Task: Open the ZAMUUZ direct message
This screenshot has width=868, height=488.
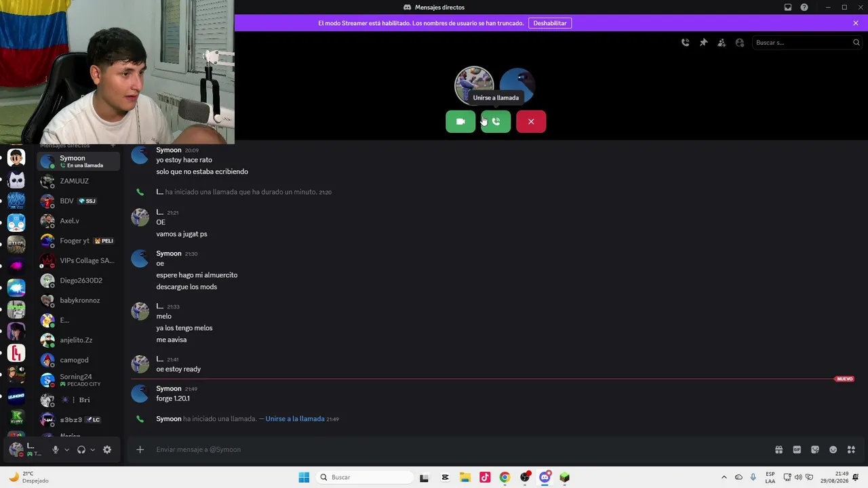Action: pyautogui.click(x=79, y=181)
